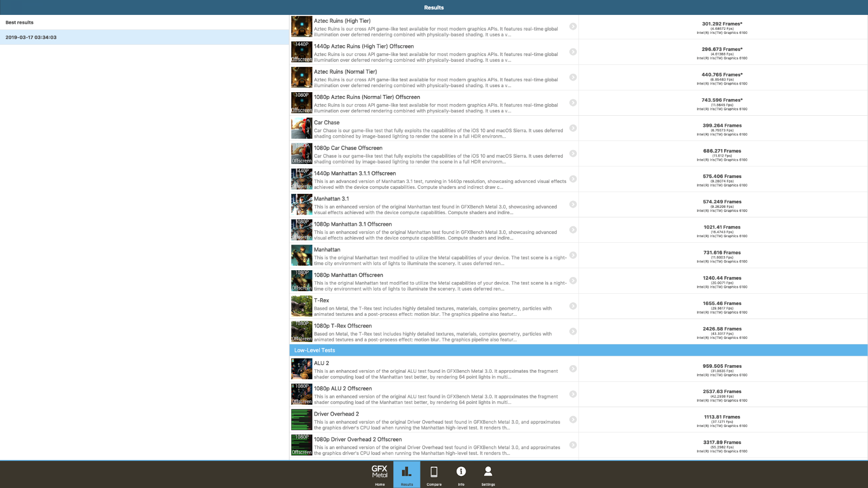Click the Driver Overhead 2 green thumbnail
The height and width of the screenshot is (488, 868).
click(302, 420)
